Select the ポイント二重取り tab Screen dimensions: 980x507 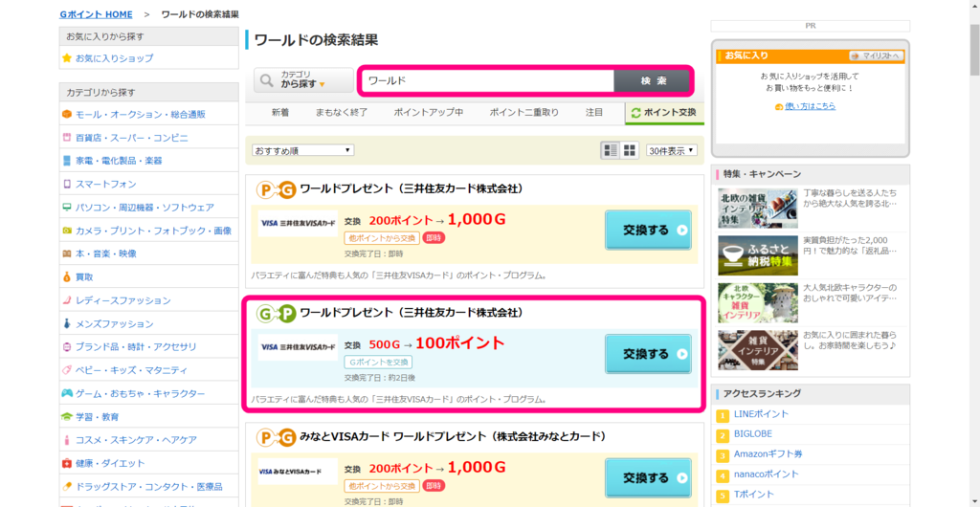pyautogui.click(x=523, y=113)
